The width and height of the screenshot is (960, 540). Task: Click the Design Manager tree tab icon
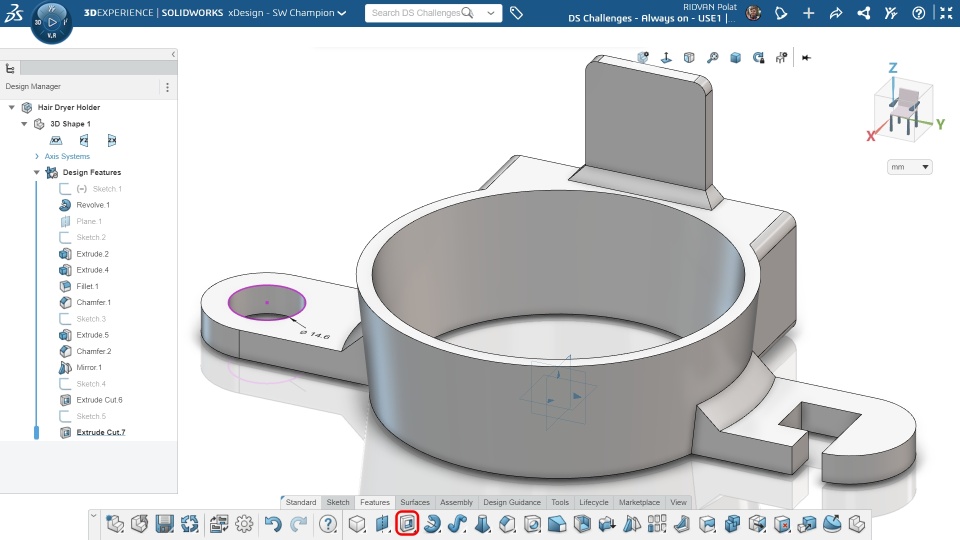[x=10, y=68]
